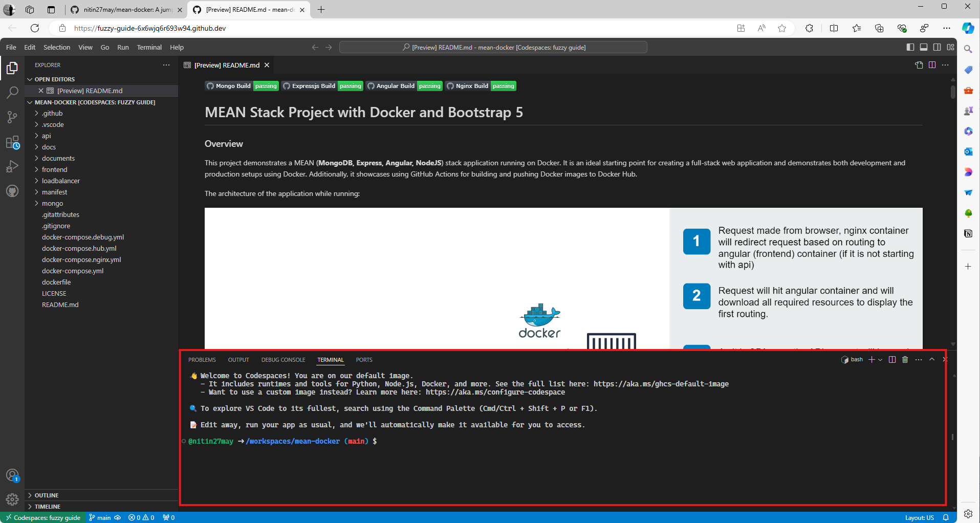Screen dimensions: 980x523
Task: Open docker-compose.yml file
Action: coord(101,271)
